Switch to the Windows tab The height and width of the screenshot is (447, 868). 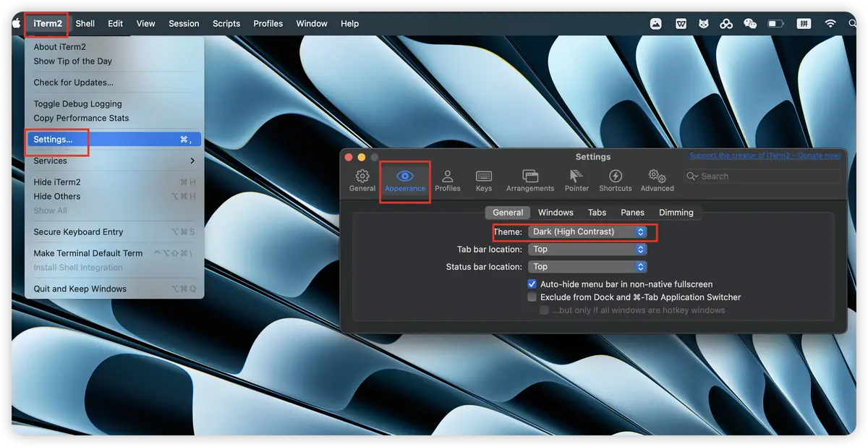[556, 213]
